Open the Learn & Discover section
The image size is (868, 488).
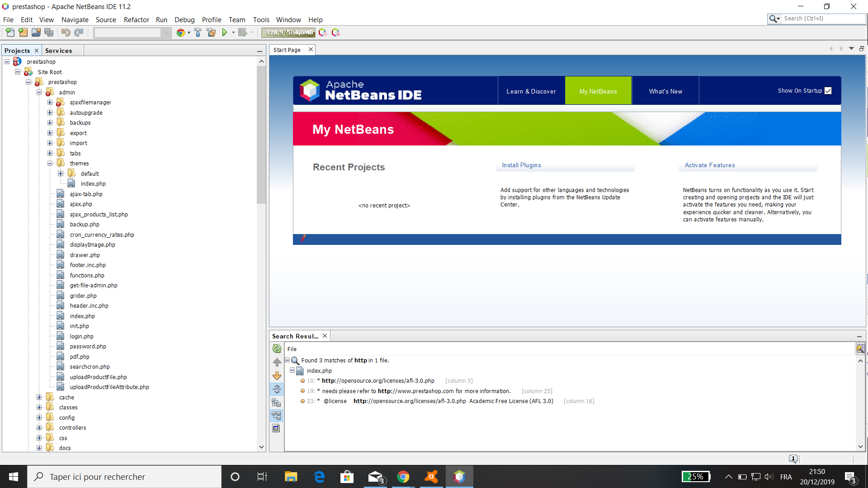(531, 91)
